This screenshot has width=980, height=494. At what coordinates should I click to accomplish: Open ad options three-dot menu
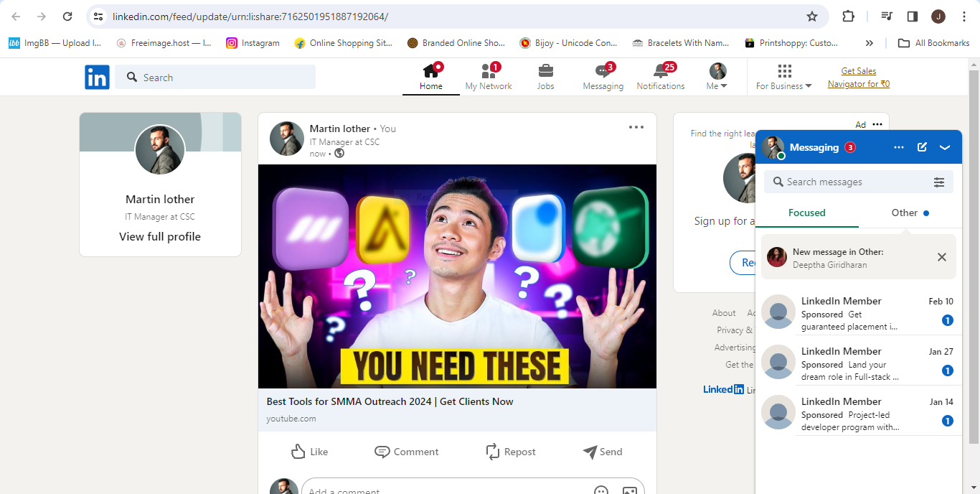877,124
